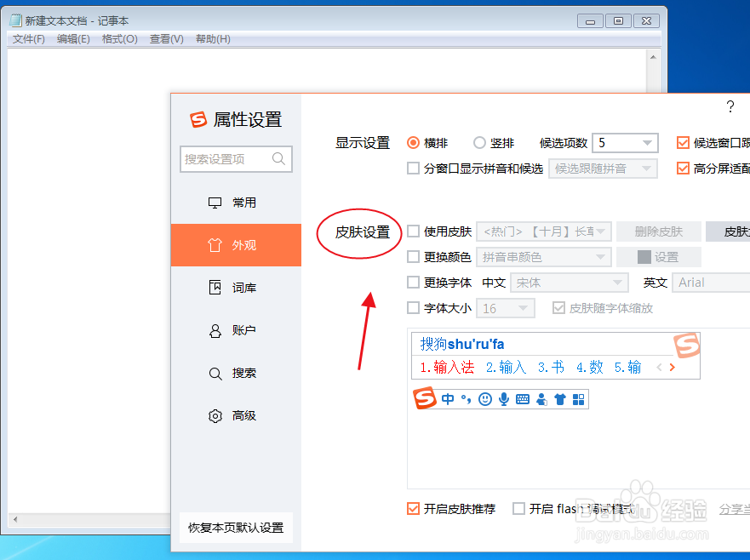
Task: Click Notepad vertical scrollbar up arrow
Action: pyautogui.click(x=653, y=57)
